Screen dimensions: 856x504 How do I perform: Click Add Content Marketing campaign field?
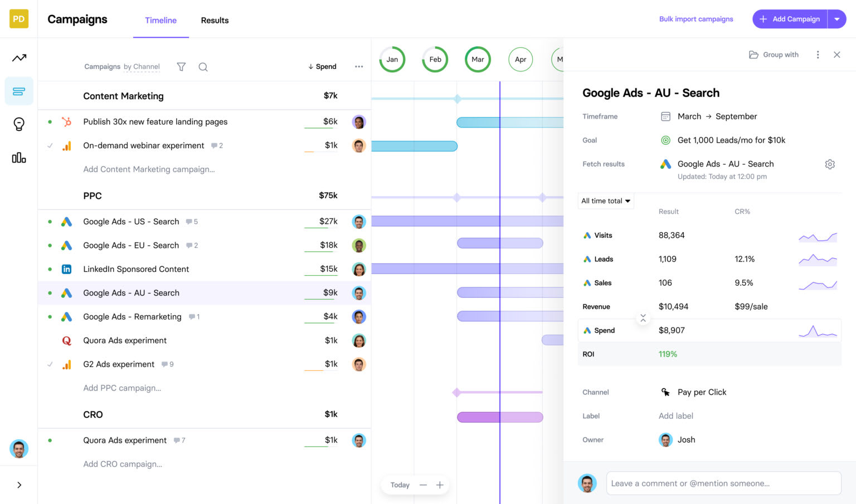click(x=149, y=169)
